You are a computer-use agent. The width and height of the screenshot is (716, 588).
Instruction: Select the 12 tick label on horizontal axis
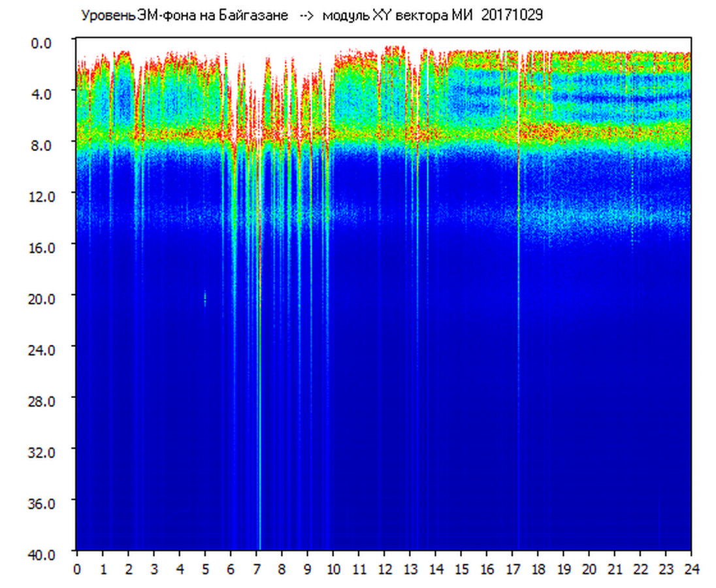[x=384, y=569]
